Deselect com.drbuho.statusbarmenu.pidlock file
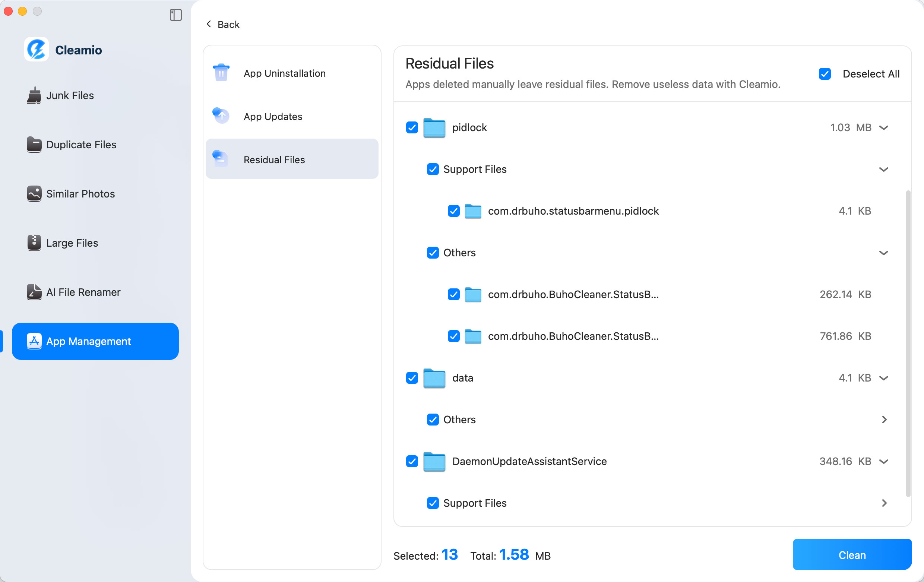Screen dimensions: 924x582 [x=453, y=211]
